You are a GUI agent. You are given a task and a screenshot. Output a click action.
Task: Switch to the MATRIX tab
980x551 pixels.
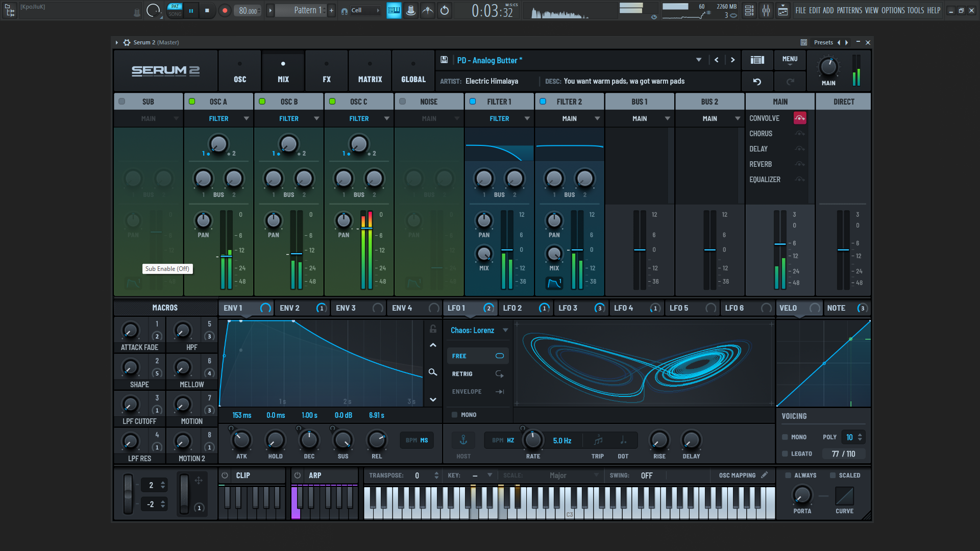(370, 71)
